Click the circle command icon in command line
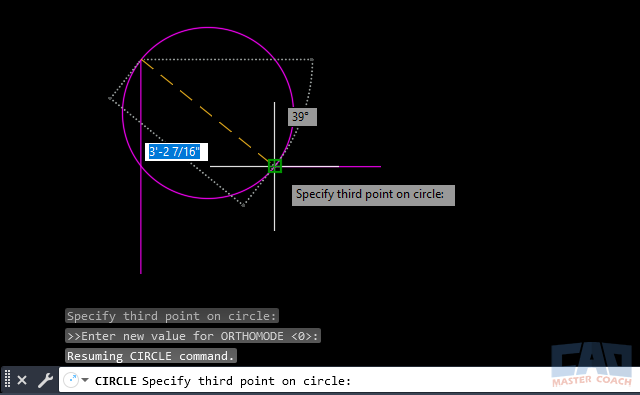Viewport: 640px width, 395px height. point(71,380)
